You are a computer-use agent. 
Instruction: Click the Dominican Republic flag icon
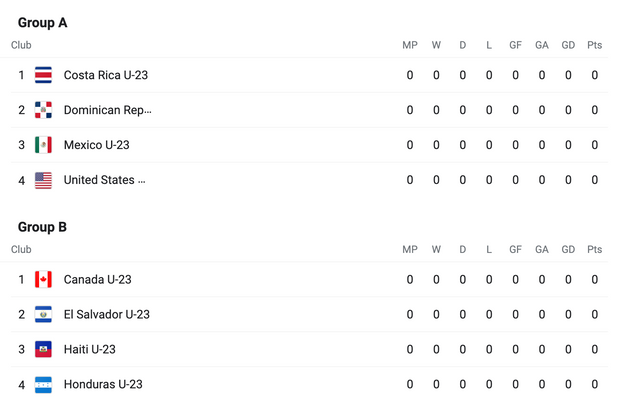point(43,110)
